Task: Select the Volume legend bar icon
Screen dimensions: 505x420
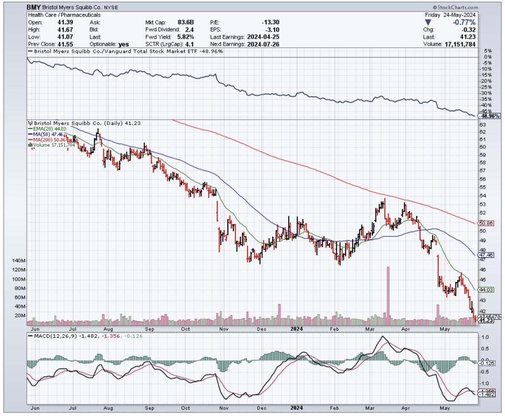Action: coord(30,145)
